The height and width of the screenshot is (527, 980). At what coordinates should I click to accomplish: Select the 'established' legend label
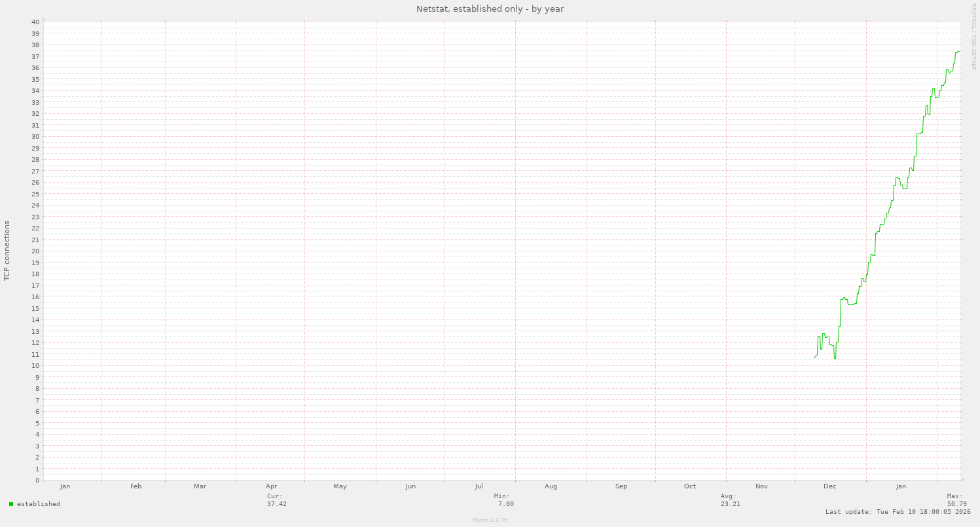(39, 504)
